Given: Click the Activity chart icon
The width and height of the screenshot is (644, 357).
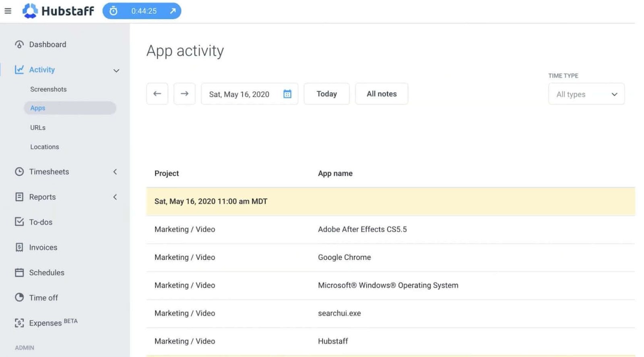Looking at the screenshot, I should 19,70.
